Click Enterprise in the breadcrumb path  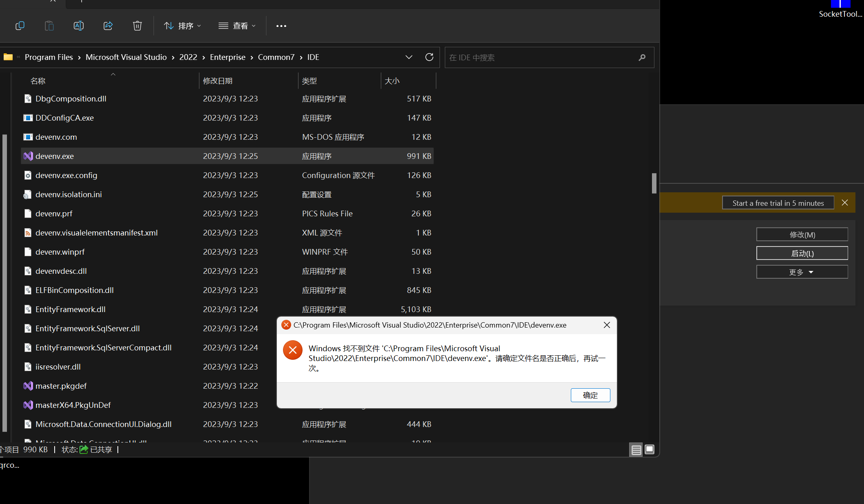click(x=228, y=57)
